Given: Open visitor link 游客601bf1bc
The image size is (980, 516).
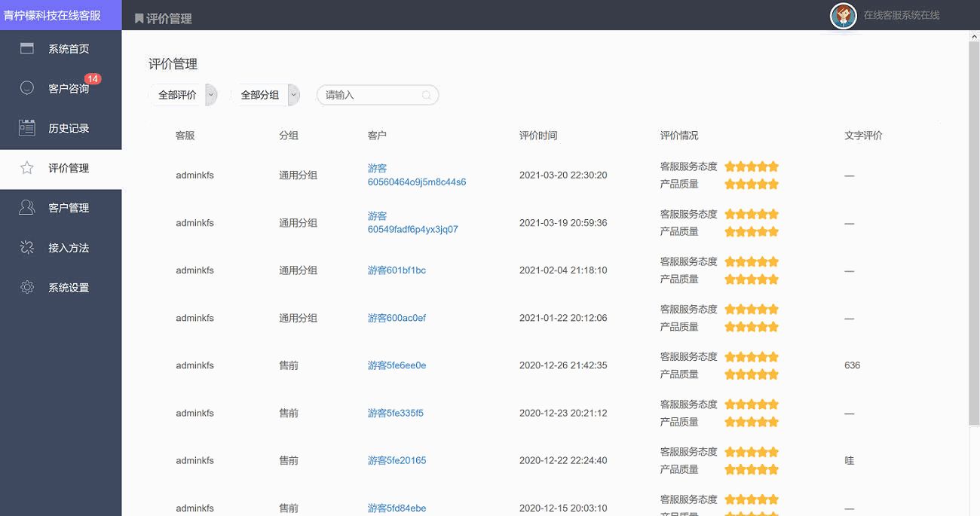Looking at the screenshot, I should click(397, 270).
